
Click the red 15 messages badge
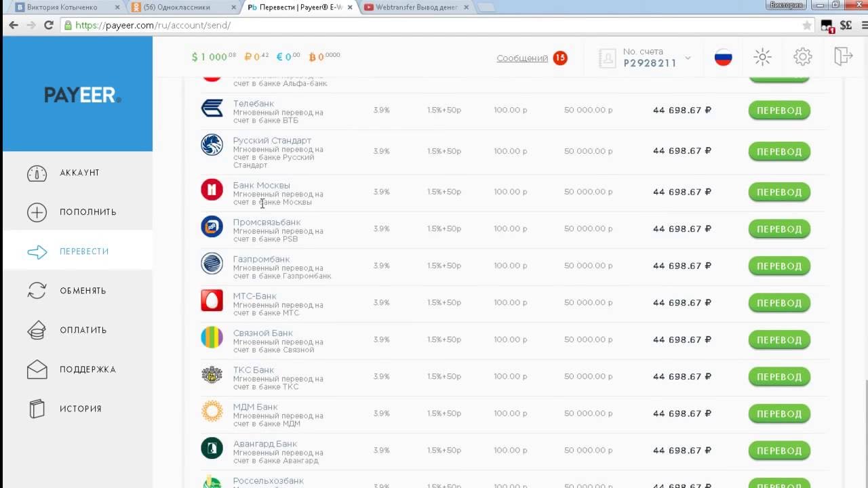tap(560, 58)
